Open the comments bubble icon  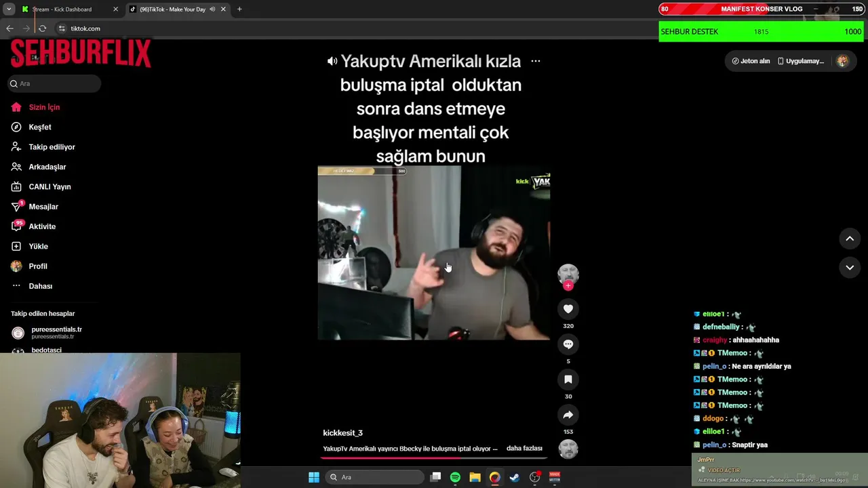click(568, 344)
